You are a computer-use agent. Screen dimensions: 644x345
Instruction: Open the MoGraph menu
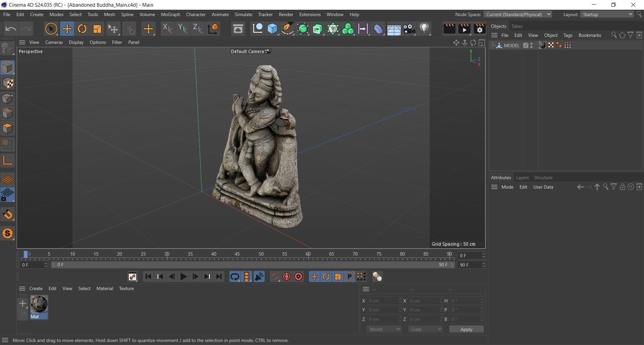point(170,14)
